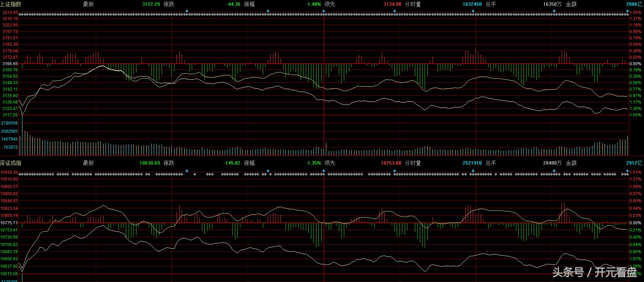This screenshot has height=282, width=644.
Task: Click the 0.66% percent axis label
Action: tap(636, 201)
